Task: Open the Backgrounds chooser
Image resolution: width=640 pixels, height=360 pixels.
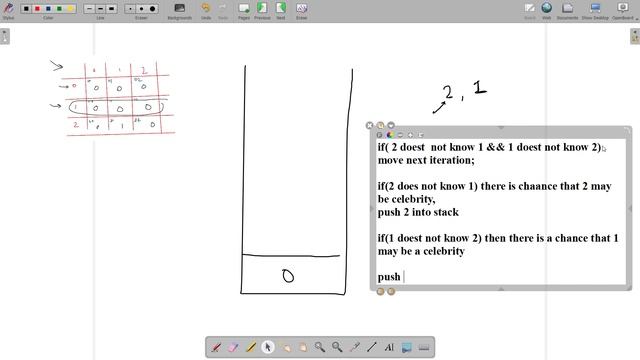Action: (180, 11)
